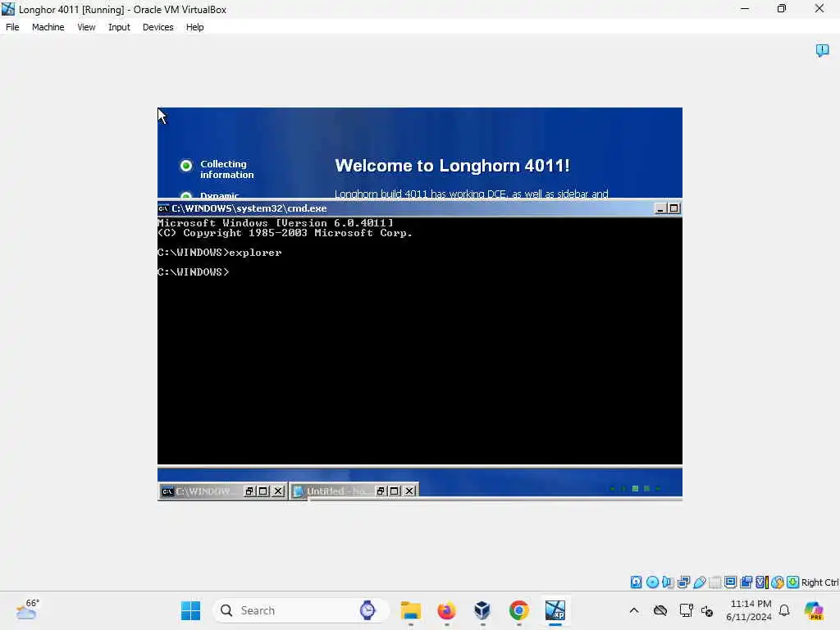Click the optical disk status icon
Image resolution: width=840 pixels, height=630 pixels.
coord(652,582)
